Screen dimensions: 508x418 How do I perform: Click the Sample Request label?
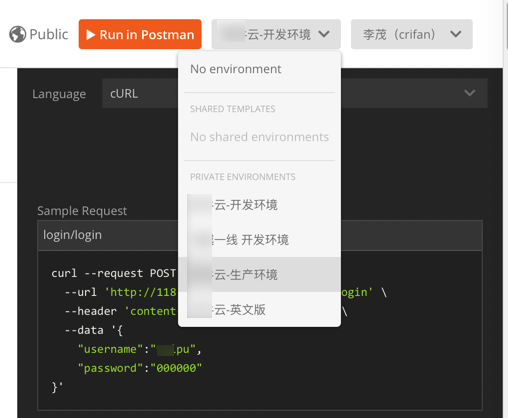(x=82, y=211)
